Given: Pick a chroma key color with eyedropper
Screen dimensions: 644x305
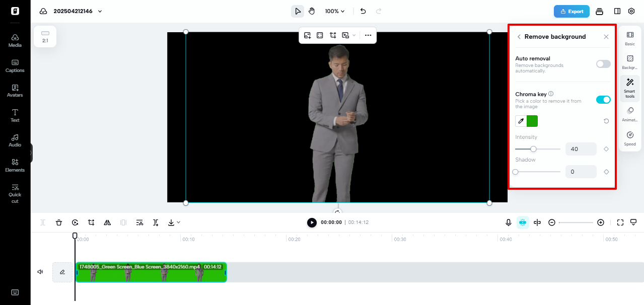Looking at the screenshot, I should pyautogui.click(x=521, y=121).
